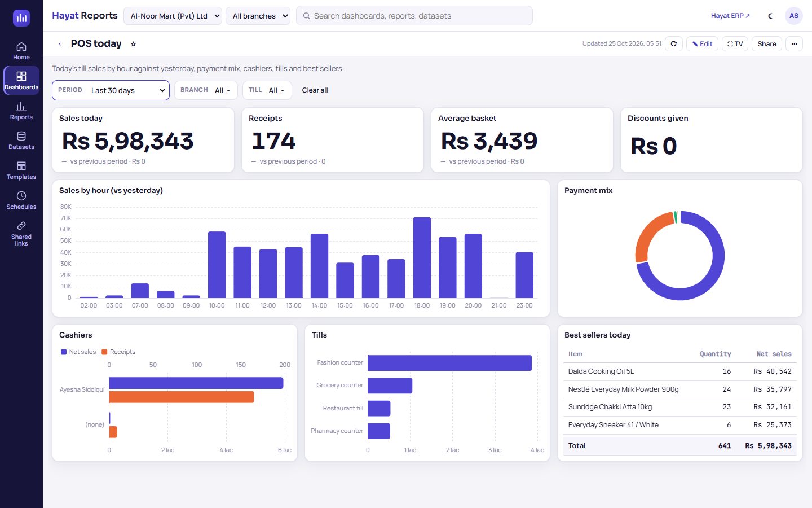Image resolution: width=812 pixels, height=508 pixels.
Task: Toggle dark mode moon icon
Action: click(x=770, y=16)
